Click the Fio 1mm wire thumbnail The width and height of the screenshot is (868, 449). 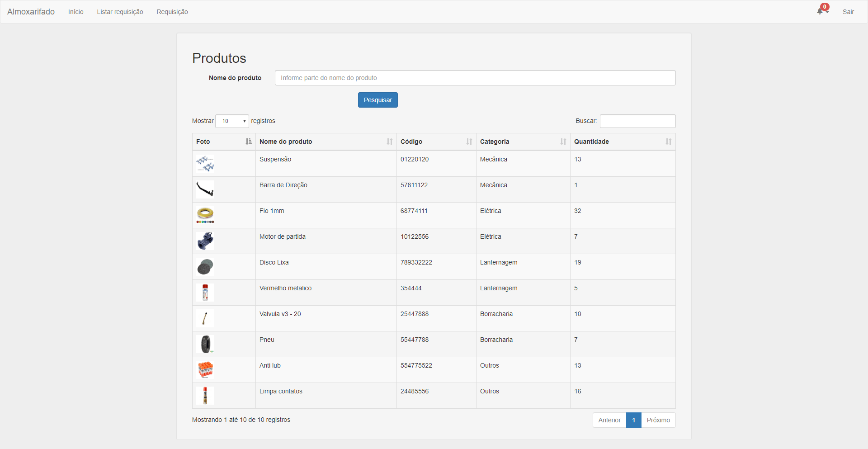pyautogui.click(x=205, y=215)
